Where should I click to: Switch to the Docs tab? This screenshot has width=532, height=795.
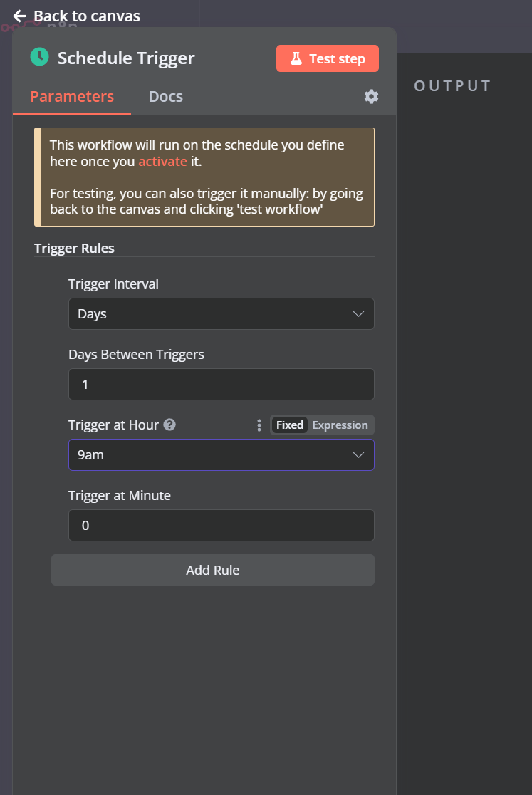pyautogui.click(x=165, y=97)
